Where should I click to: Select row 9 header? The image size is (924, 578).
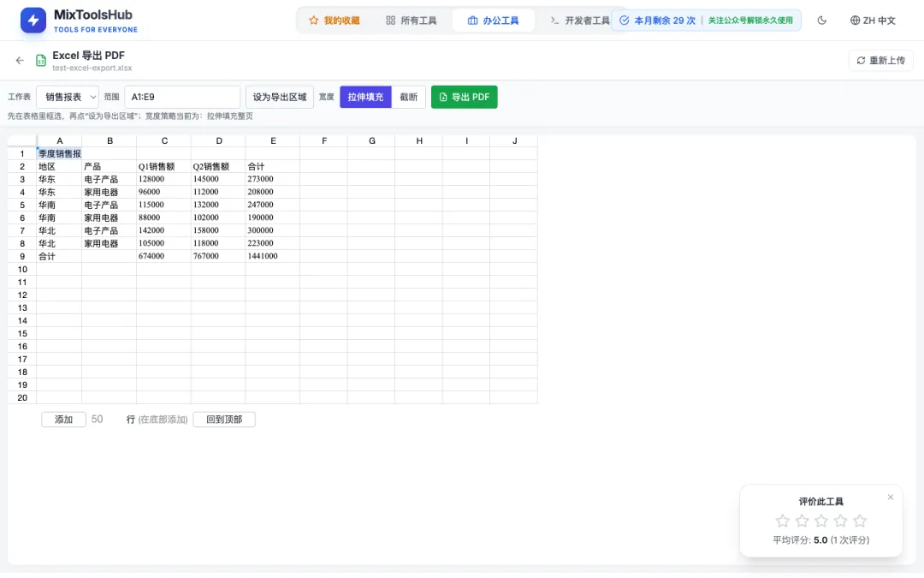point(22,256)
